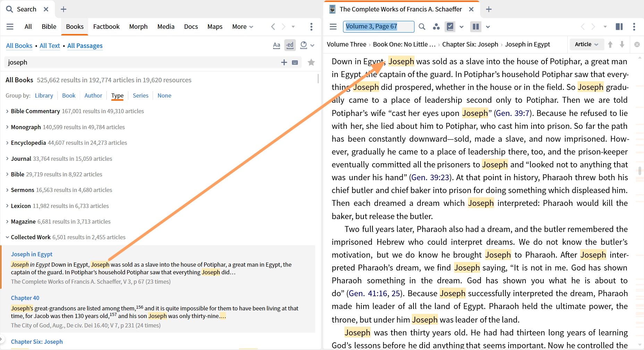Open the on-screen keyboard icon in search box
The width and height of the screenshot is (644, 350).
(x=295, y=62)
